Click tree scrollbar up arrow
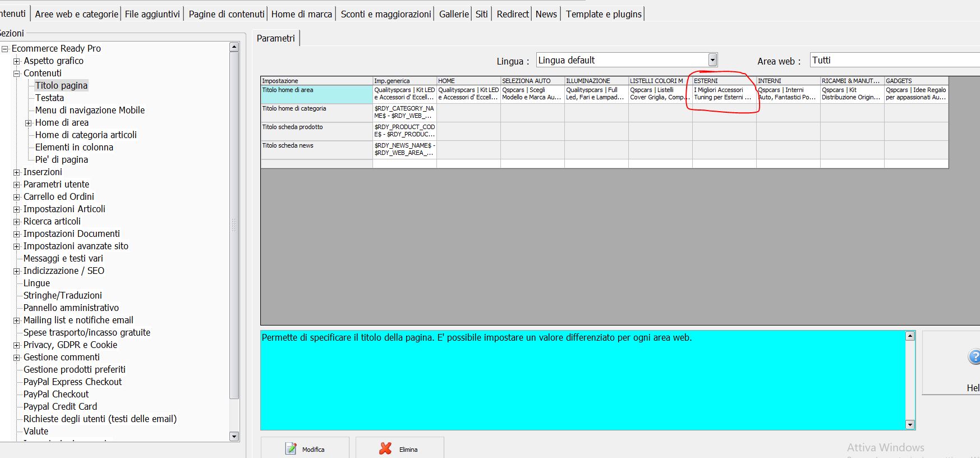This screenshot has width=980, height=458. pos(234,47)
